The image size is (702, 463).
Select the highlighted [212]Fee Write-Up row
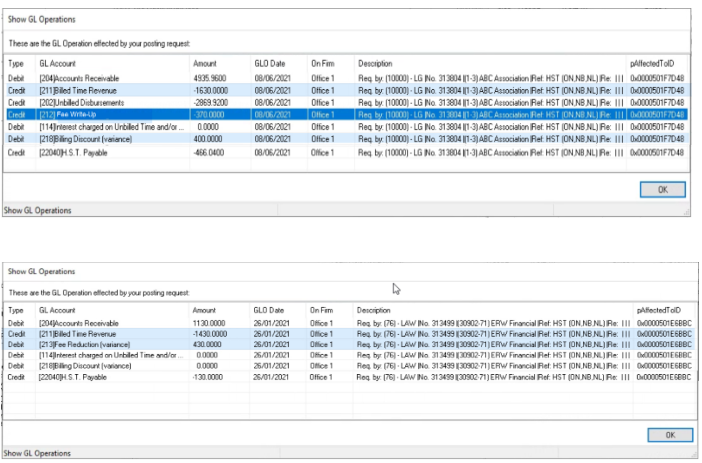click(x=346, y=115)
